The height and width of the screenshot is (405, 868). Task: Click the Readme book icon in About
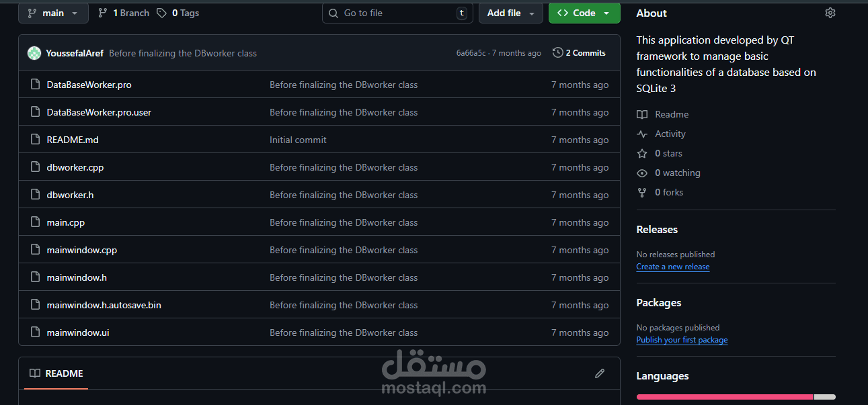tap(642, 114)
